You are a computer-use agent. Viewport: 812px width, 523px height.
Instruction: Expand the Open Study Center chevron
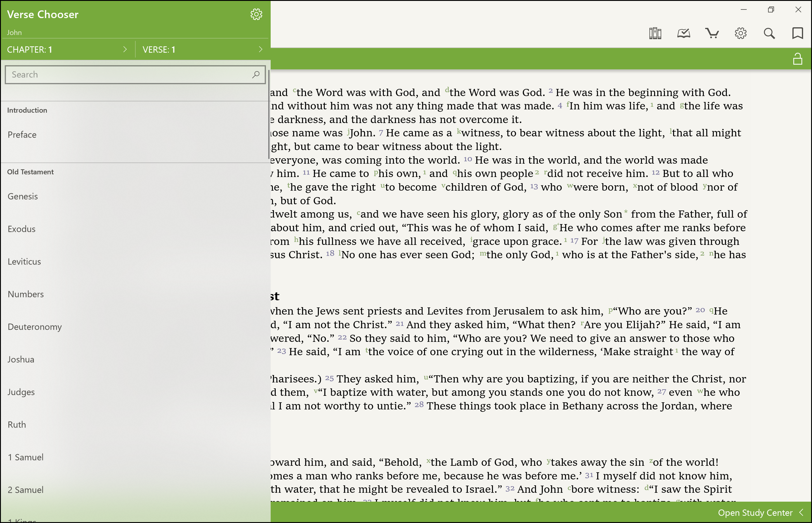[801, 512]
